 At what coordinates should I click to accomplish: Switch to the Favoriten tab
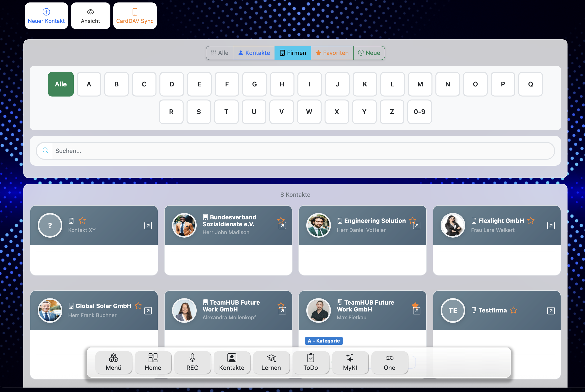(332, 53)
